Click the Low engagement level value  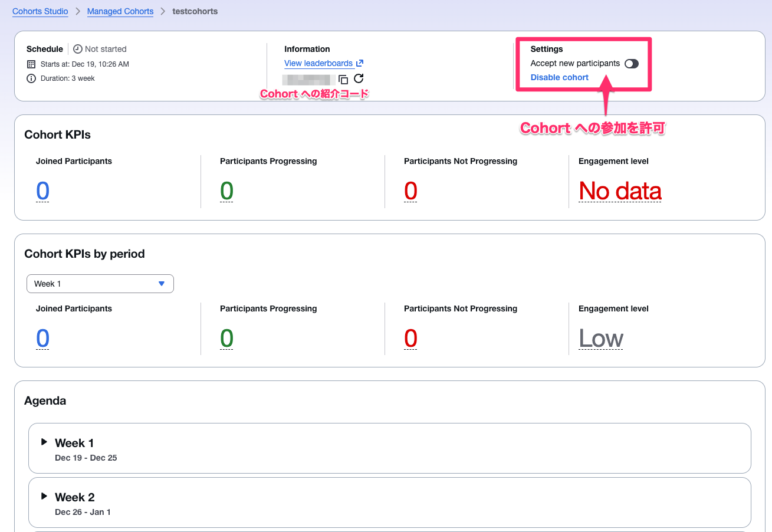[x=600, y=339]
